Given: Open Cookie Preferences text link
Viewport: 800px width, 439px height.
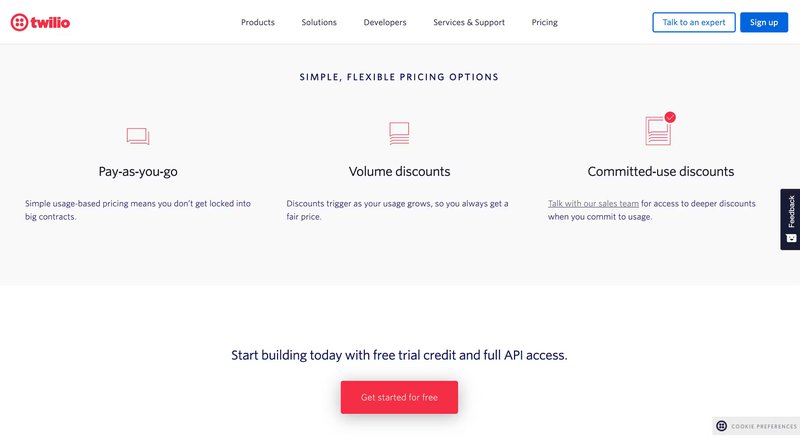Looking at the screenshot, I should [762, 427].
